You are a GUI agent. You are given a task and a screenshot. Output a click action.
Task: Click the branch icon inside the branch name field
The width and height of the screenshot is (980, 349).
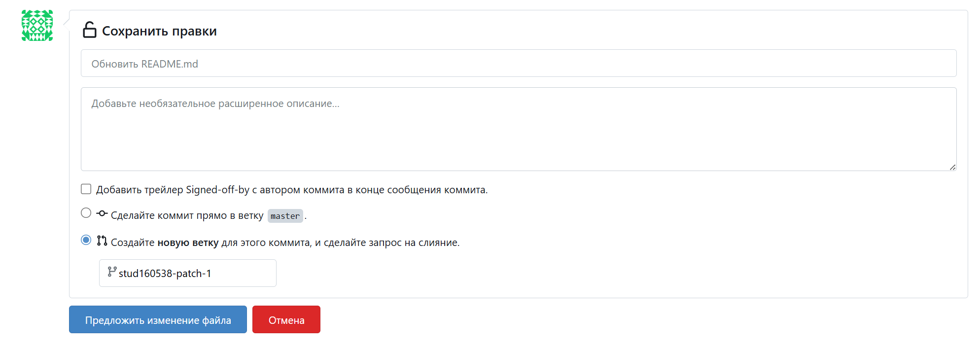[x=112, y=272]
